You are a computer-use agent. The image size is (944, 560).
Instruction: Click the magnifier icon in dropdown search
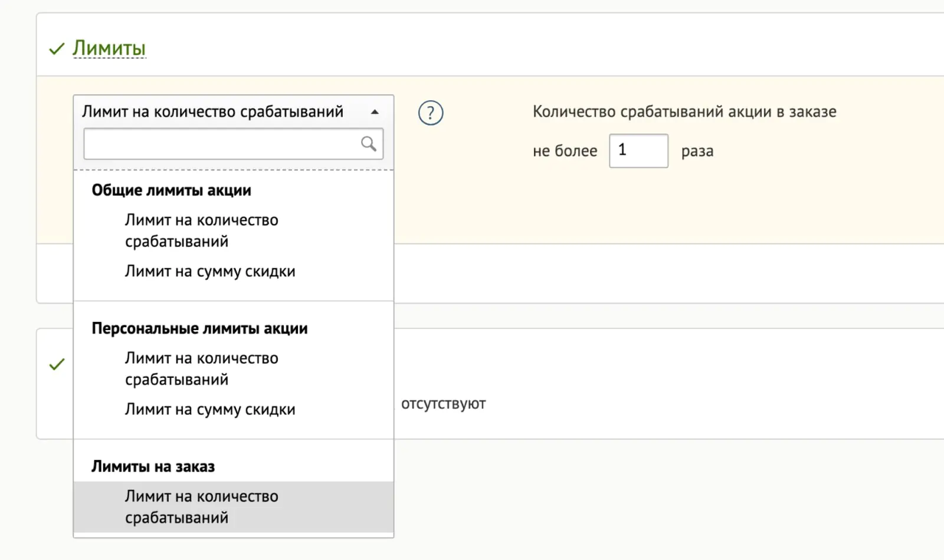(x=369, y=144)
